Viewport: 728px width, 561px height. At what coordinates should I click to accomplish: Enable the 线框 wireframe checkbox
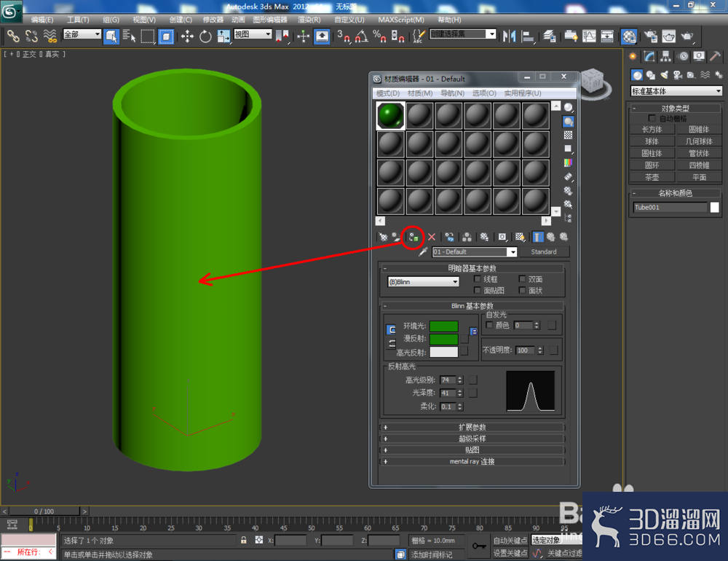[x=477, y=279]
